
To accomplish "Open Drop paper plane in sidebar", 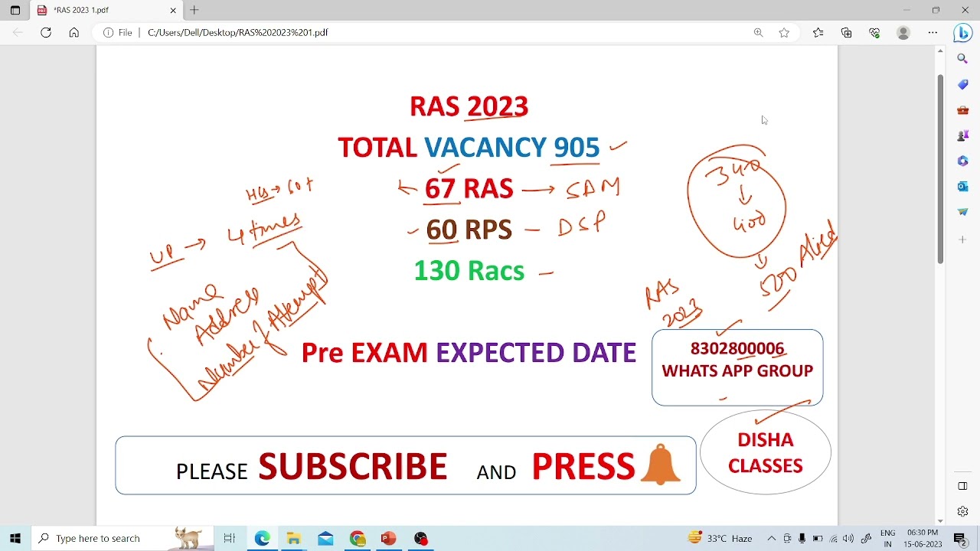I will point(962,212).
